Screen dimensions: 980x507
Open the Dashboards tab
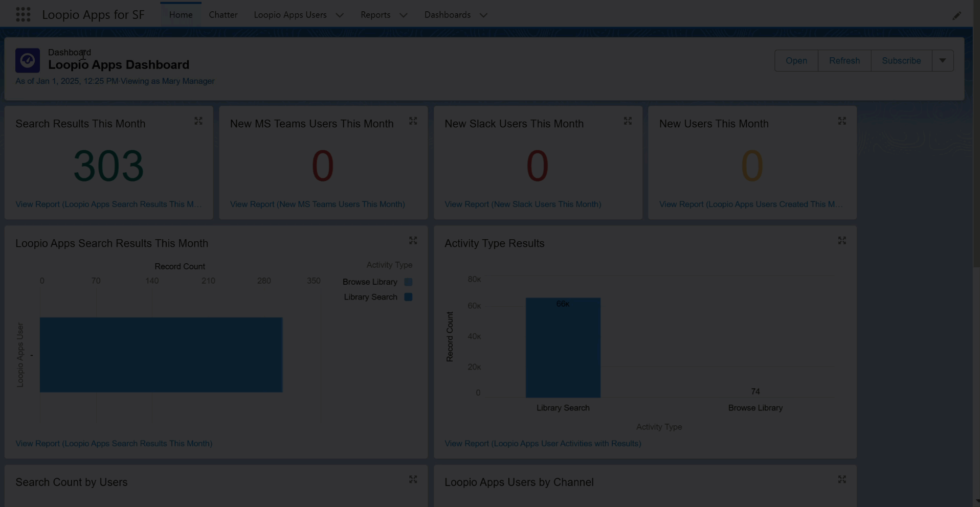click(x=448, y=15)
